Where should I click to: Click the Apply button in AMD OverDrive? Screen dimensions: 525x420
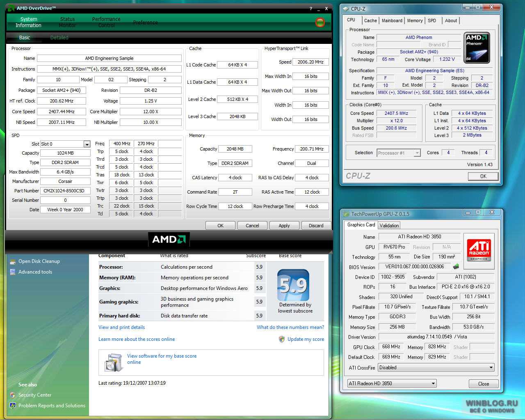click(x=284, y=226)
